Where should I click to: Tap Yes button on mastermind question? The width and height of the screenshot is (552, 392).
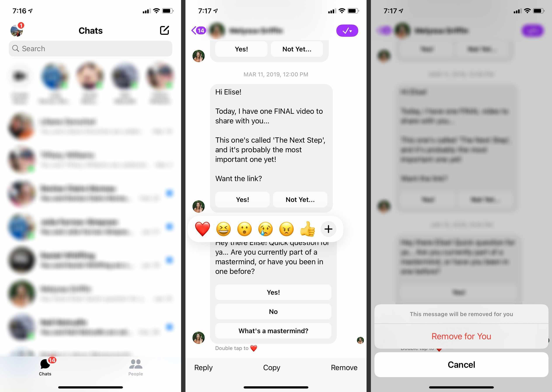point(273,292)
